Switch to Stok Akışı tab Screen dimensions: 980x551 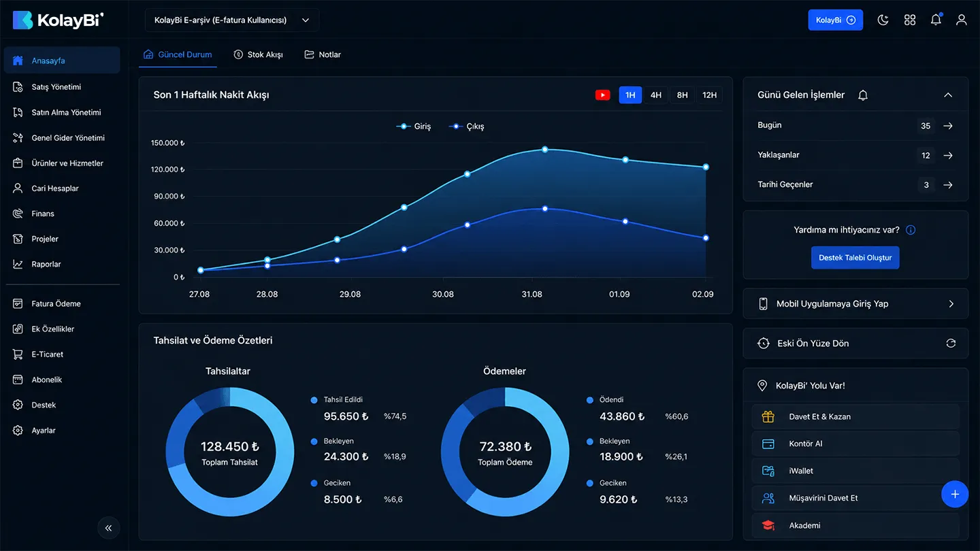point(258,54)
